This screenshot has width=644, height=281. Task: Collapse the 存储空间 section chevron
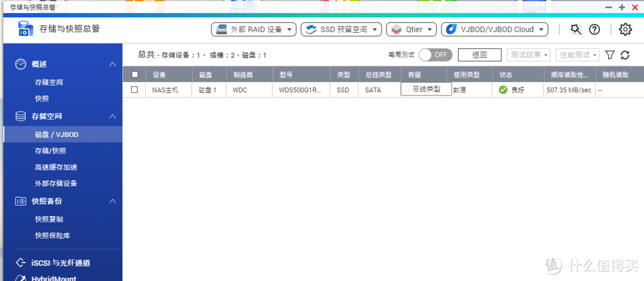tap(112, 117)
